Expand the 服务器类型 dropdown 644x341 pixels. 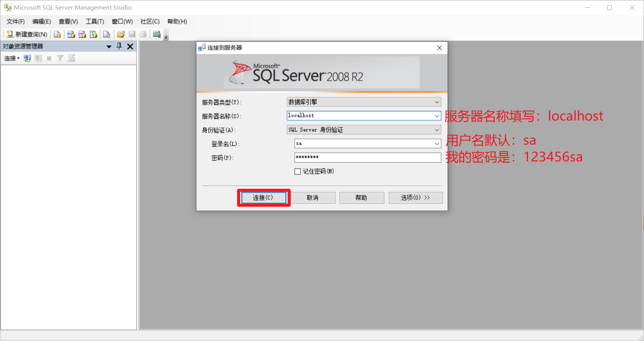click(x=437, y=102)
